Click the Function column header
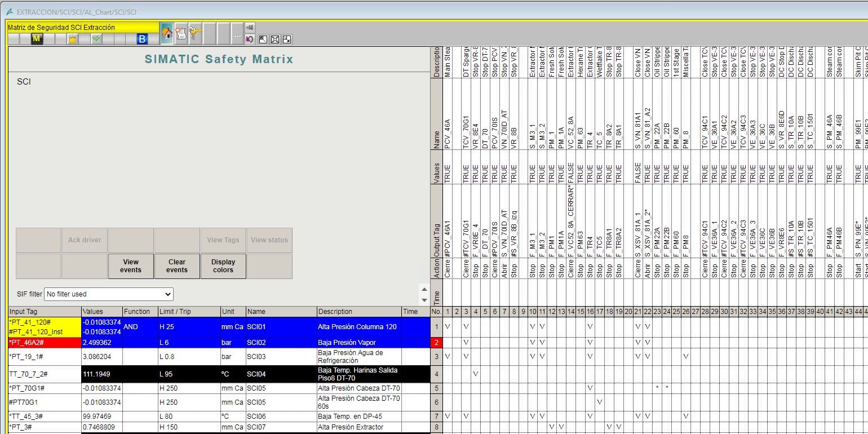The image size is (868, 434). (x=140, y=312)
